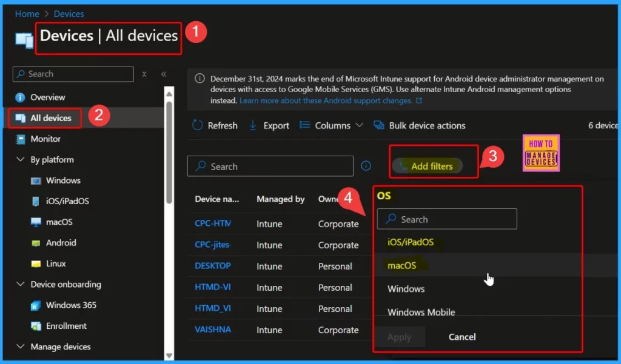This screenshot has width=621, height=364.
Task: Collapse the By platform section
Action: [x=20, y=159]
